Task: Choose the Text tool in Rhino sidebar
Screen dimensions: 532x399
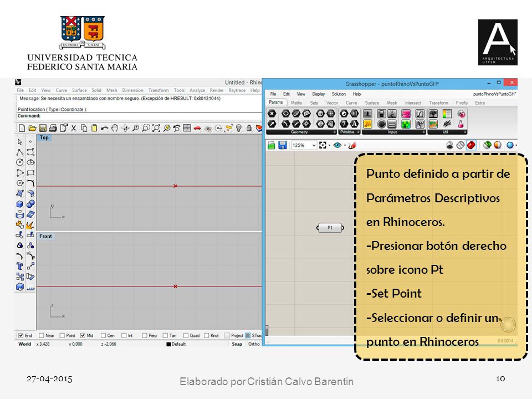Action: pos(20,267)
